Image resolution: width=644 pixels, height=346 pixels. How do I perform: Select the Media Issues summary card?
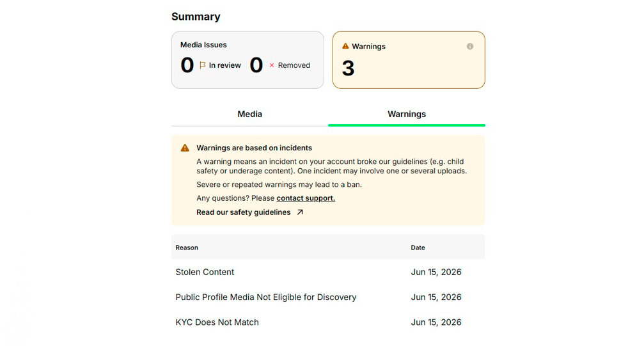(247, 60)
